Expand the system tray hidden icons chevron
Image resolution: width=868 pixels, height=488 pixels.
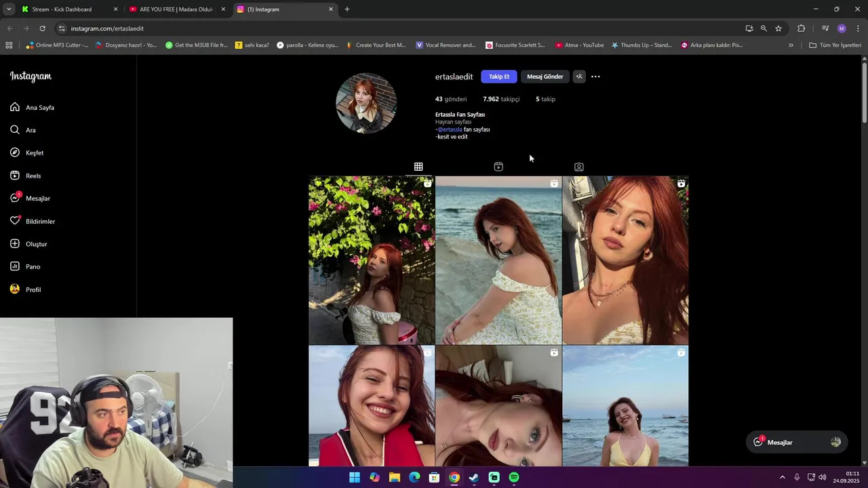(782, 477)
